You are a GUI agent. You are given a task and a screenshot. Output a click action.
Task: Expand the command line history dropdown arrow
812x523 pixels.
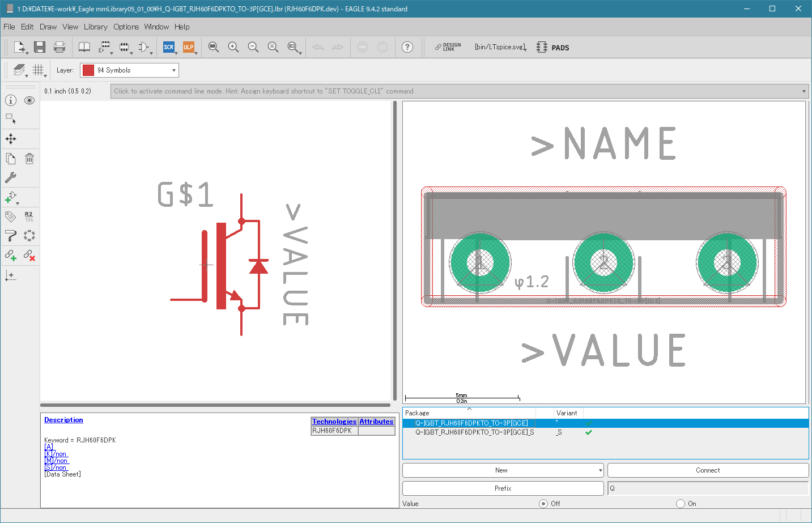[804, 91]
